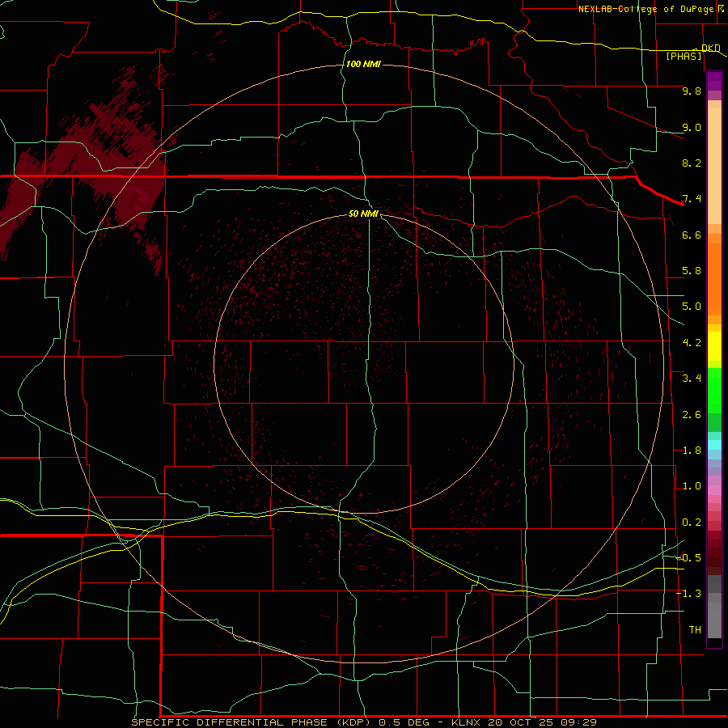
Task: Click the NEXLAB-College of DuPage credit text
Action: click(x=645, y=9)
